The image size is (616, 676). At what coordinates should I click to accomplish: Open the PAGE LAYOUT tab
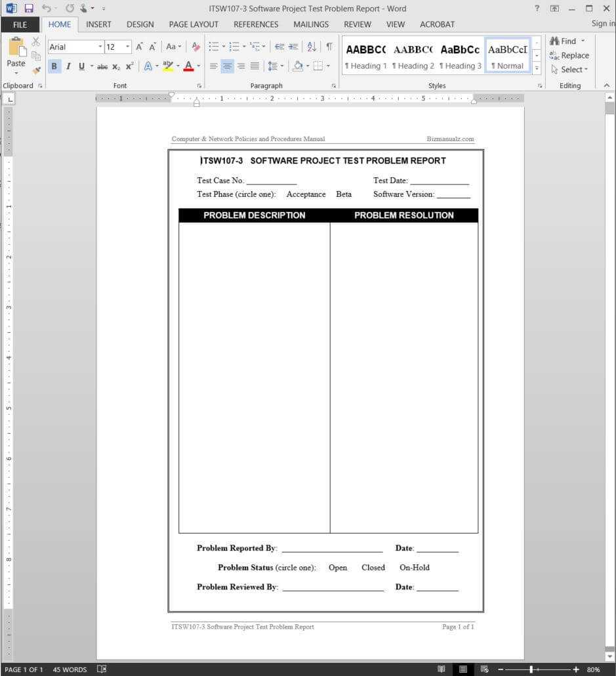194,24
